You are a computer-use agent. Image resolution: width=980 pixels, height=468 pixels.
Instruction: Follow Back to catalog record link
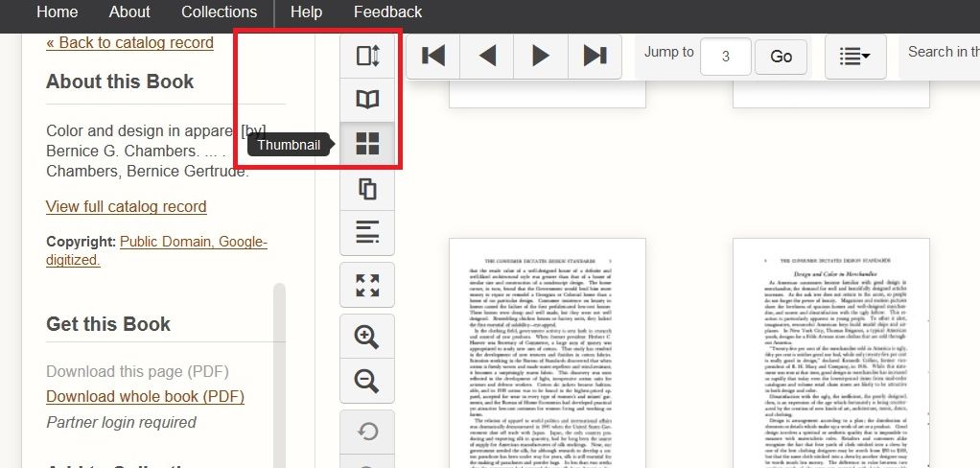coord(130,42)
